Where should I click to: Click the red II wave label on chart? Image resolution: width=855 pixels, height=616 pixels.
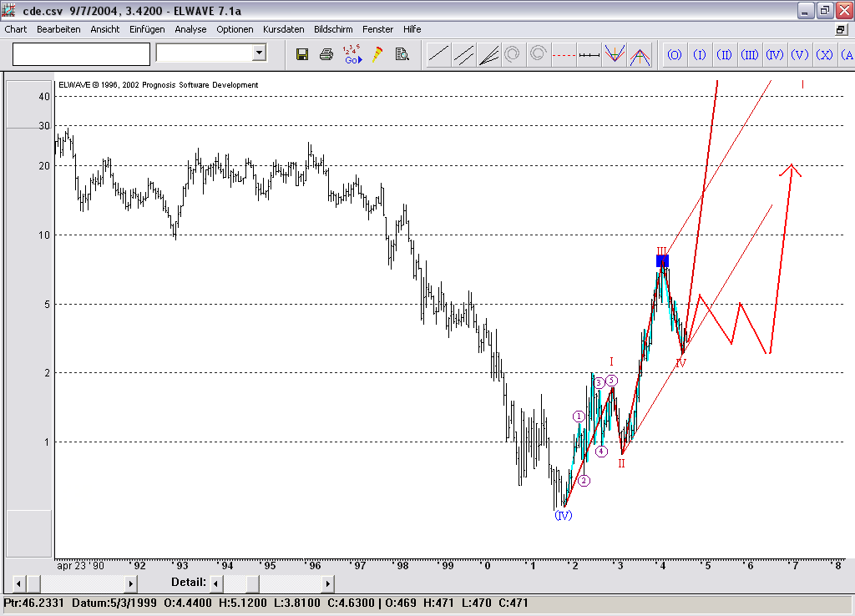pos(621,463)
